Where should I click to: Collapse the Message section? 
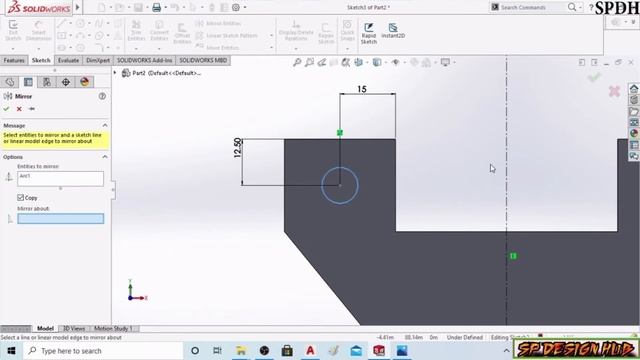pos(105,125)
